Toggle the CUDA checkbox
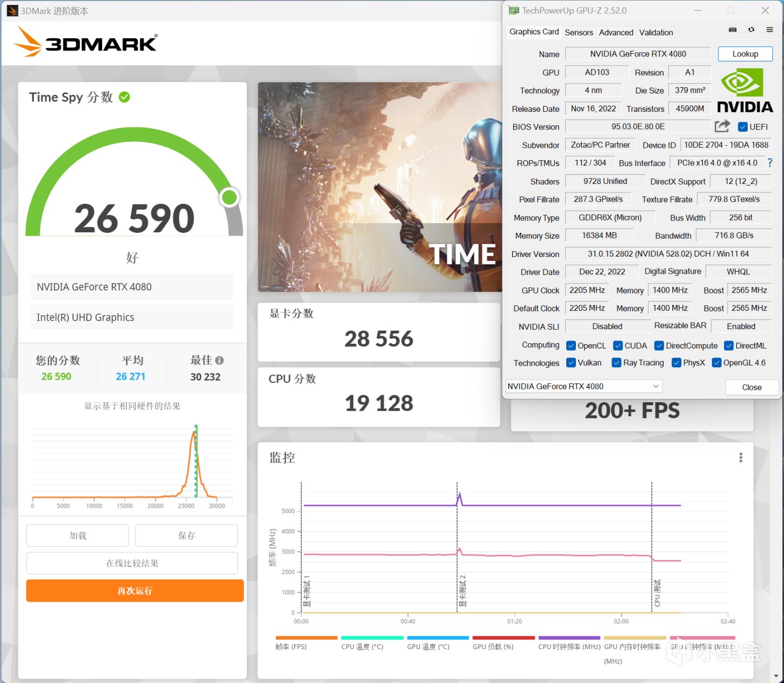Image resolution: width=784 pixels, height=683 pixels. pyautogui.click(x=618, y=345)
